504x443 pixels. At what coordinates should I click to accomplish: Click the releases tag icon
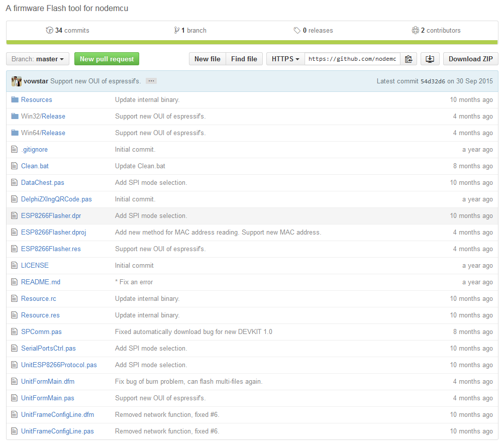click(x=297, y=30)
